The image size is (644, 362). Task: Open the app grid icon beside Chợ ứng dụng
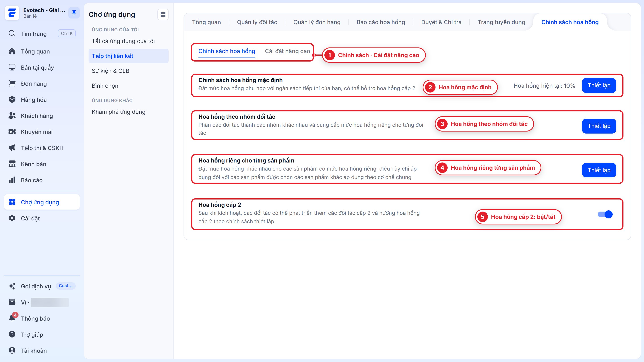tap(163, 14)
